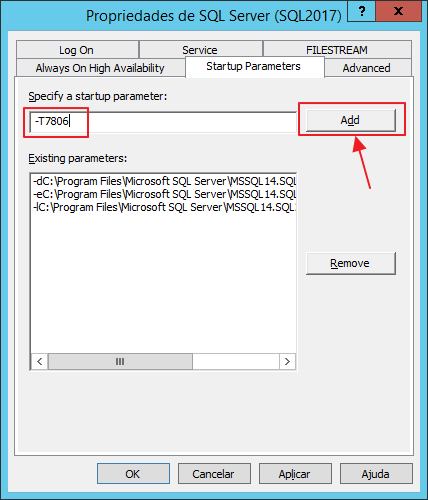Click the scrollbar left arrow

40,361
